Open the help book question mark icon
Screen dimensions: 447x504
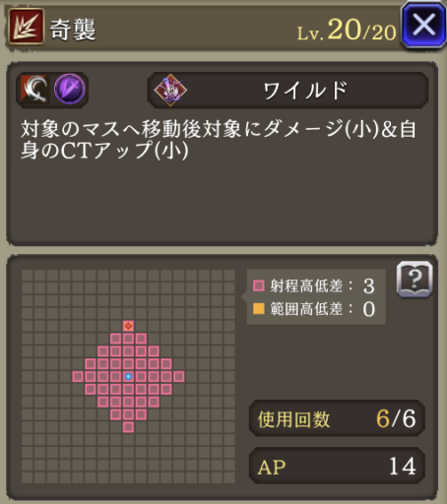tap(415, 280)
